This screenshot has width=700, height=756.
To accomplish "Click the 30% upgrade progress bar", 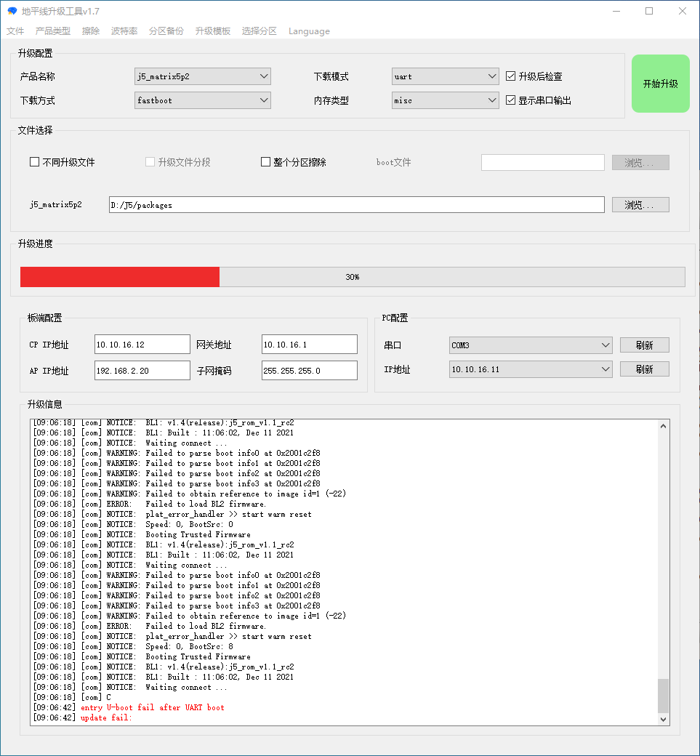I will coord(352,277).
